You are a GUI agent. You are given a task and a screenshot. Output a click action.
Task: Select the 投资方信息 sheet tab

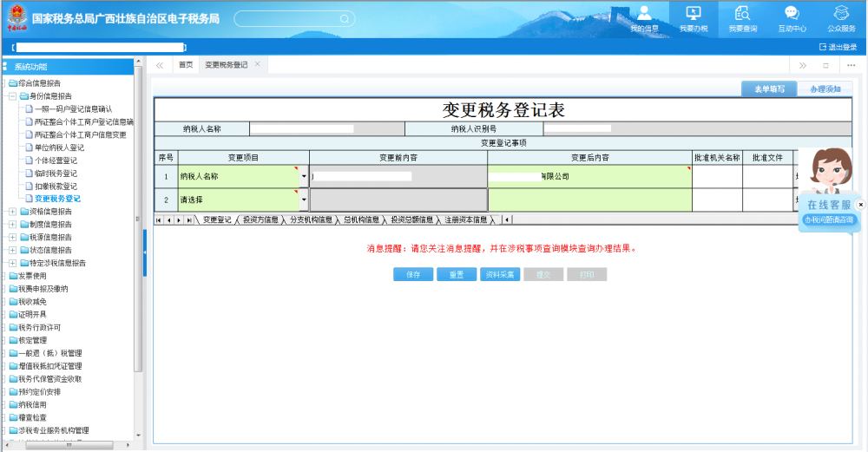260,220
